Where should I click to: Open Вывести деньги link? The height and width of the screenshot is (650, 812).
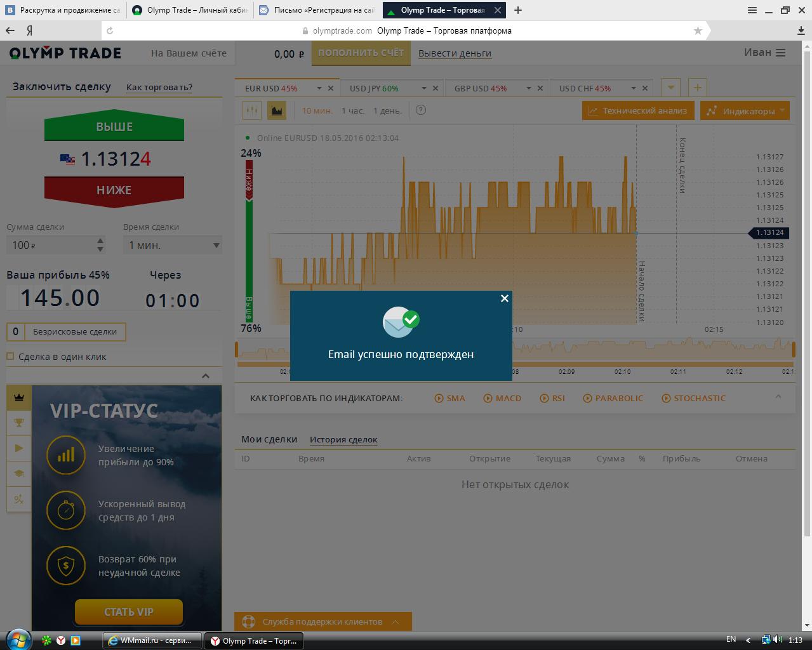[455, 53]
